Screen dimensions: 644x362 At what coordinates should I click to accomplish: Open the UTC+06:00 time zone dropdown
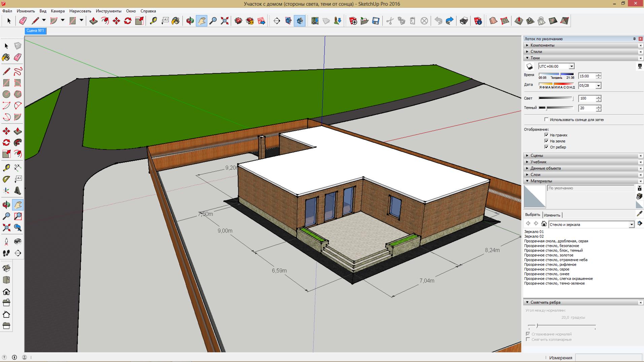click(571, 66)
